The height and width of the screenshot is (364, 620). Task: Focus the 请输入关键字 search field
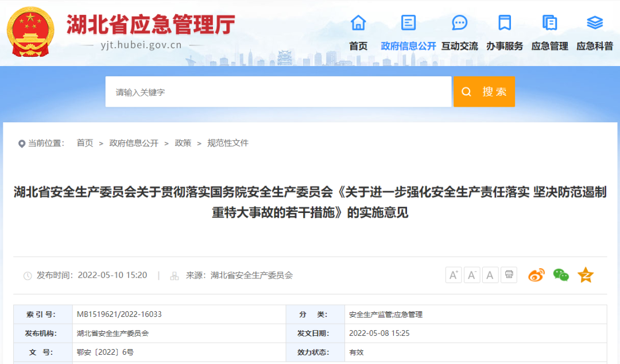tap(278, 92)
